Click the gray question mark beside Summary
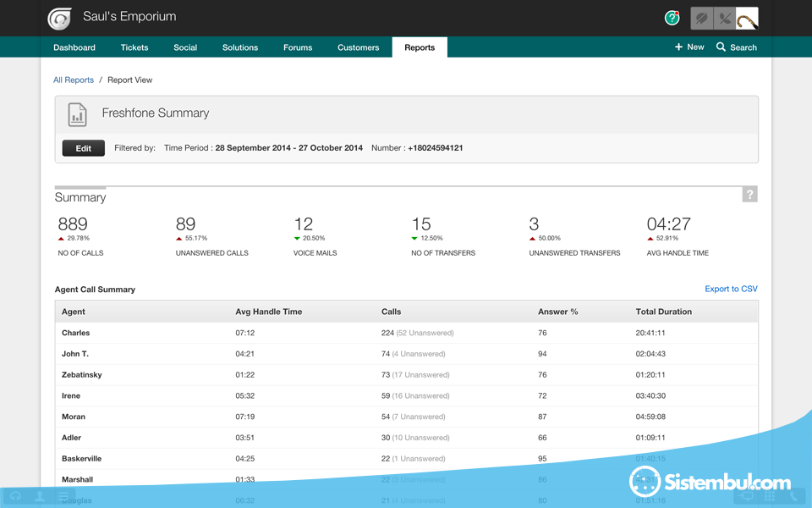 click(750, 195)
